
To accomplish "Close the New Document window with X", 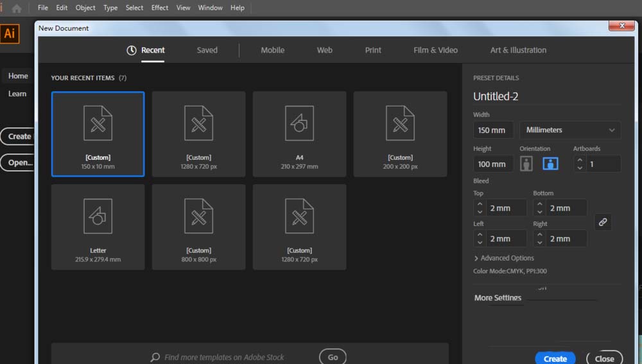I will [621, 26].
